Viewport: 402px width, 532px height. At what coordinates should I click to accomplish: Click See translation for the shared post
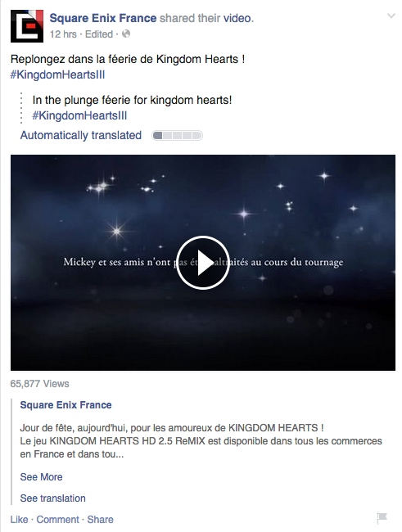pyautogui.click(x=52, y=498)
